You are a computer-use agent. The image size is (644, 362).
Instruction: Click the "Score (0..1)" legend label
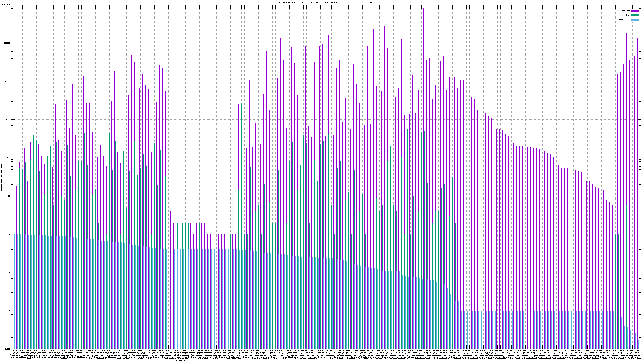624,20
